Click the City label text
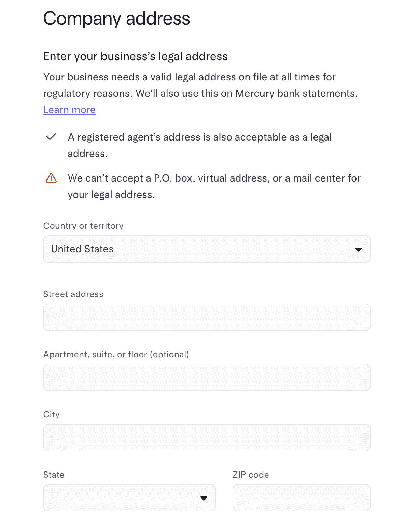 pos(51,415)
